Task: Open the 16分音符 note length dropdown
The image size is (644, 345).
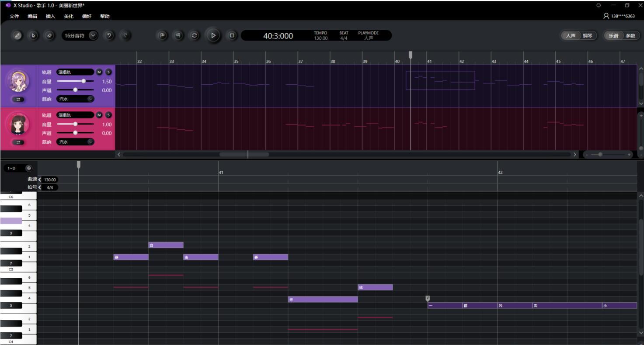Action: tap(93, 36)
